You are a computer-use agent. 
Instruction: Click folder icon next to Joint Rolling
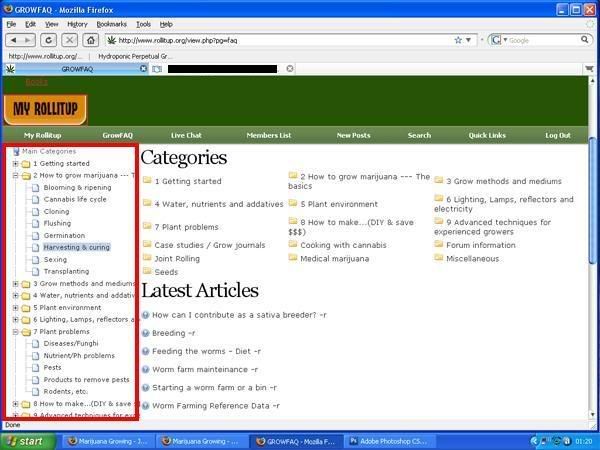(x=147, y=258)
